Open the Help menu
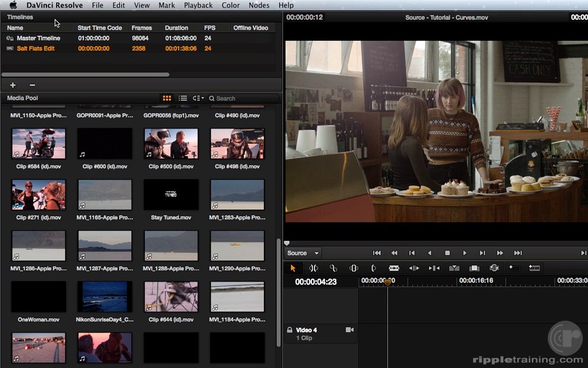The width and height of the screenshot is (588, 368). [286, 5]
